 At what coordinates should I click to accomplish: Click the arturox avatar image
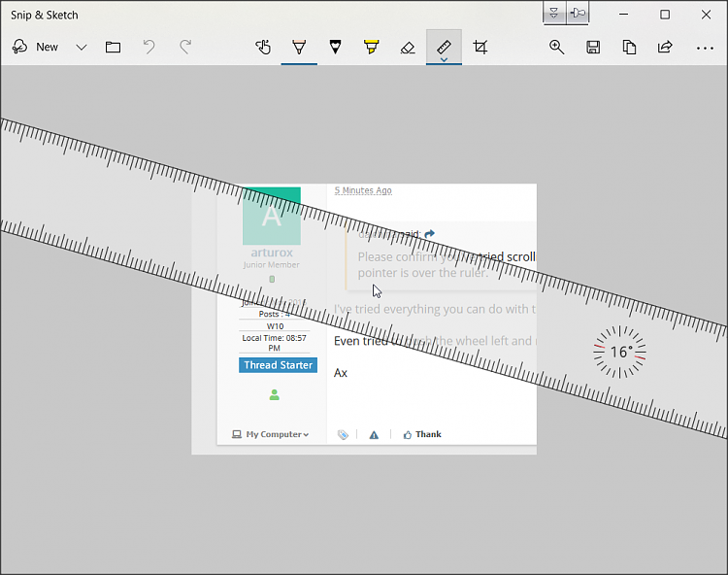(x=272, y=216)
